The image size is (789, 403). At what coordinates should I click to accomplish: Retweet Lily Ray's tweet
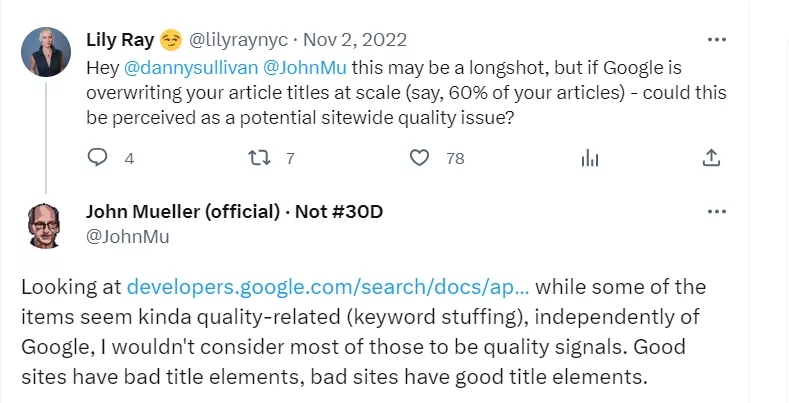(260, 158)
